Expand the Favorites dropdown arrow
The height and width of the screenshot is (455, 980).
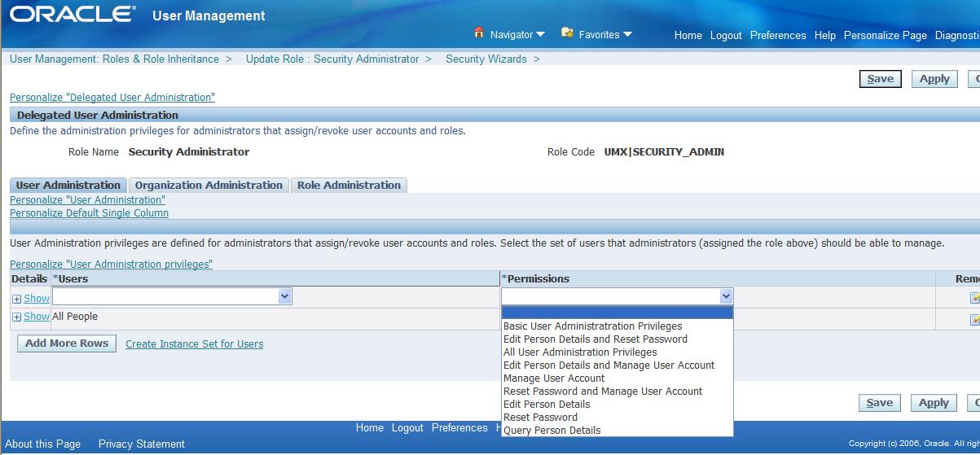(x=627, y=34)
